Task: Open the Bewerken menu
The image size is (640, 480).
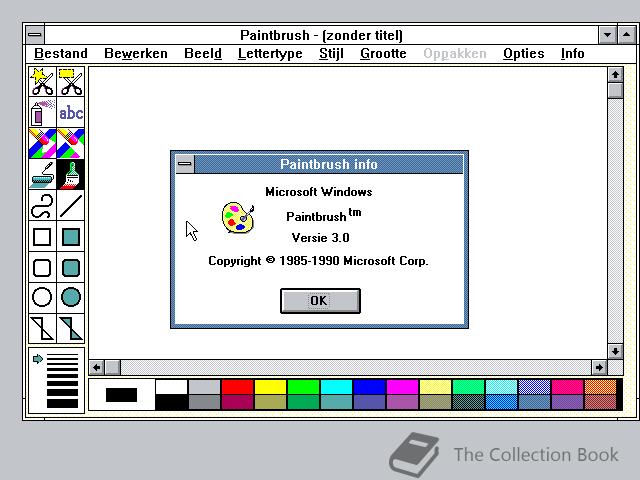Action: [136, 53]
